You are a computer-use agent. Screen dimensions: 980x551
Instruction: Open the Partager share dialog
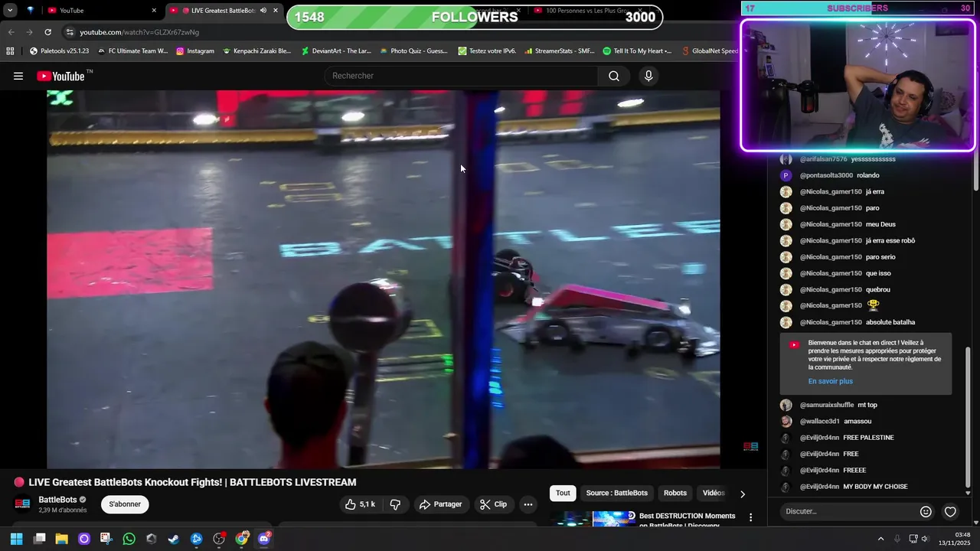[x=441, y=504]
